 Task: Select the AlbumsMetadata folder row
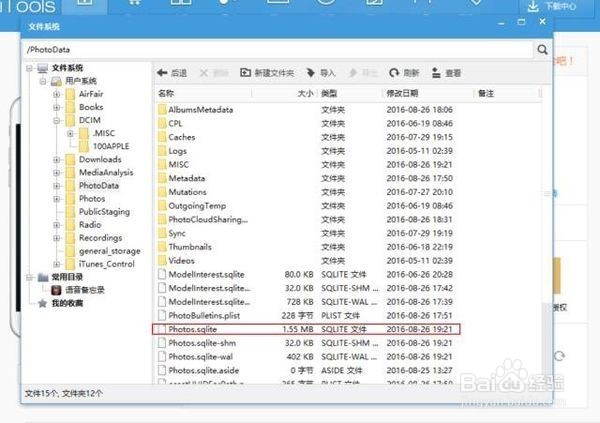coord(306,110)
